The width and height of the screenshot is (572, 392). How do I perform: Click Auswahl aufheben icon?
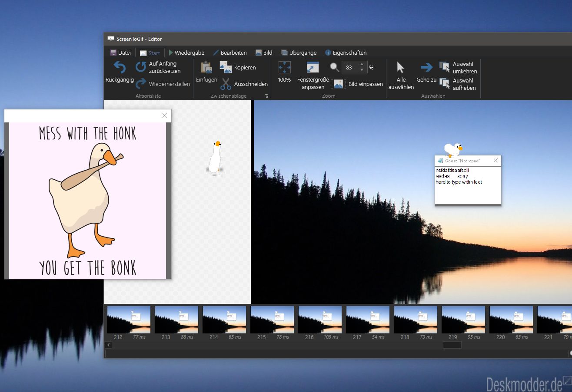pos(444,83)
